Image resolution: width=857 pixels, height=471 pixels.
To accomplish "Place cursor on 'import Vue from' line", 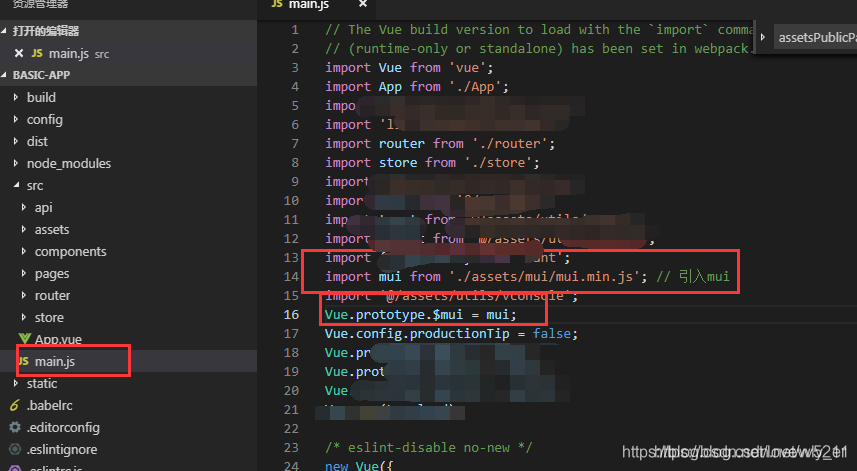I will 409,68.
